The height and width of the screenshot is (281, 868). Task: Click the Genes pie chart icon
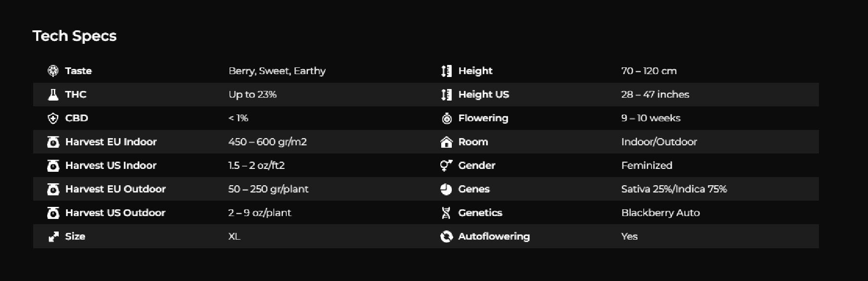tap(447, 189)
